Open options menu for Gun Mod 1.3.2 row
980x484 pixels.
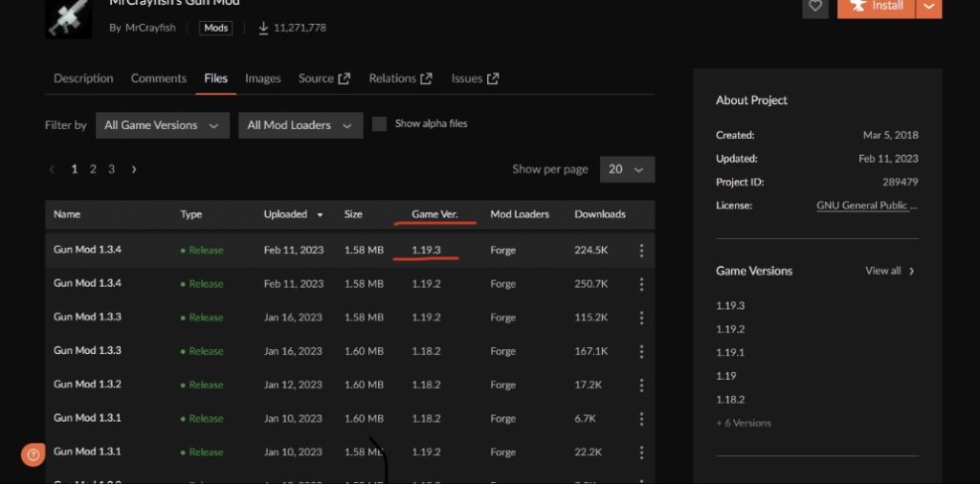click(641, 385)
